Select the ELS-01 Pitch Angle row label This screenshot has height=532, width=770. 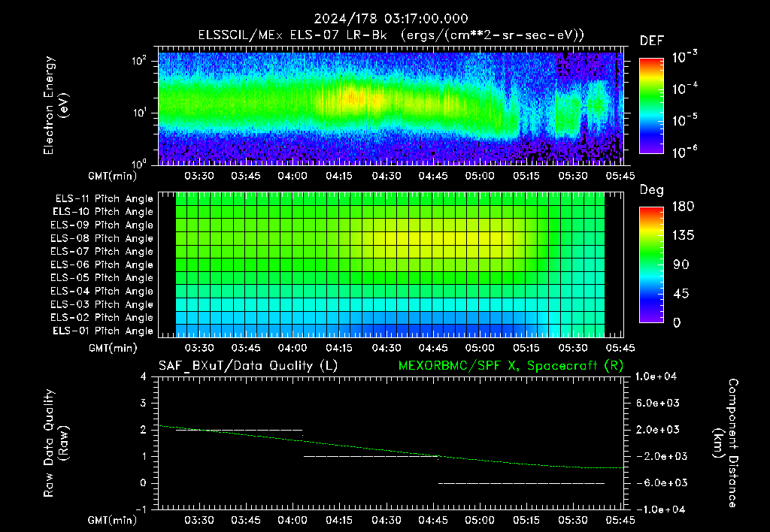103,331
